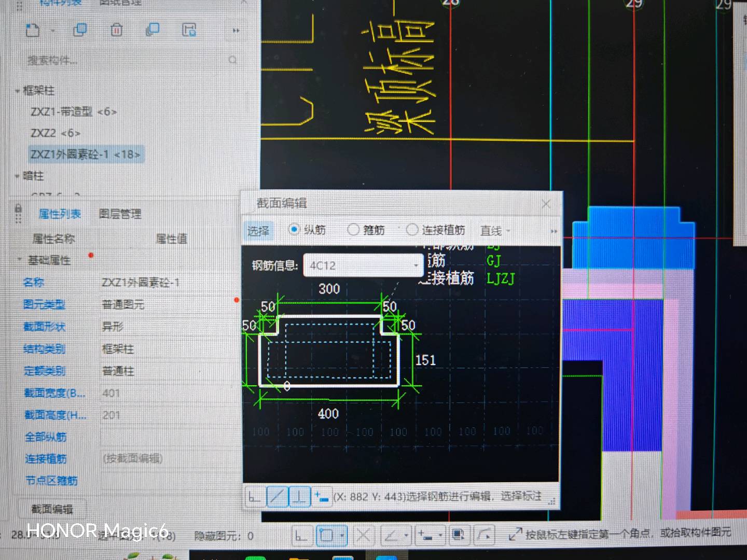747x560 pixels.
Task: Click the 400 dimension label
Action: (328, 413)
